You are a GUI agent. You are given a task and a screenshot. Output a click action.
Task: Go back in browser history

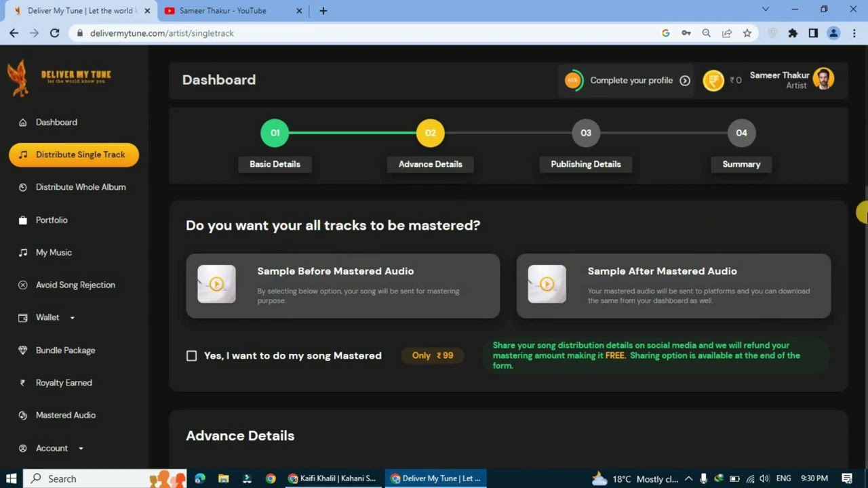coord(14,33)
